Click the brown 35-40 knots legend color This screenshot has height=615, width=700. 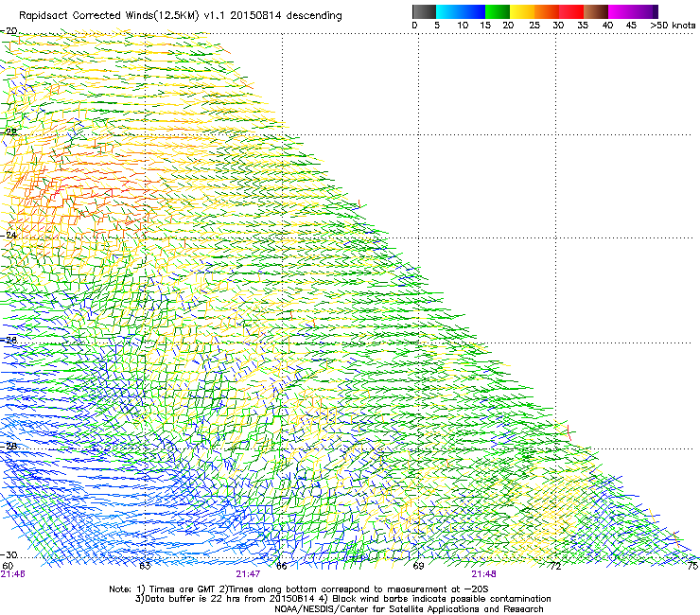(x=596, y=11)
